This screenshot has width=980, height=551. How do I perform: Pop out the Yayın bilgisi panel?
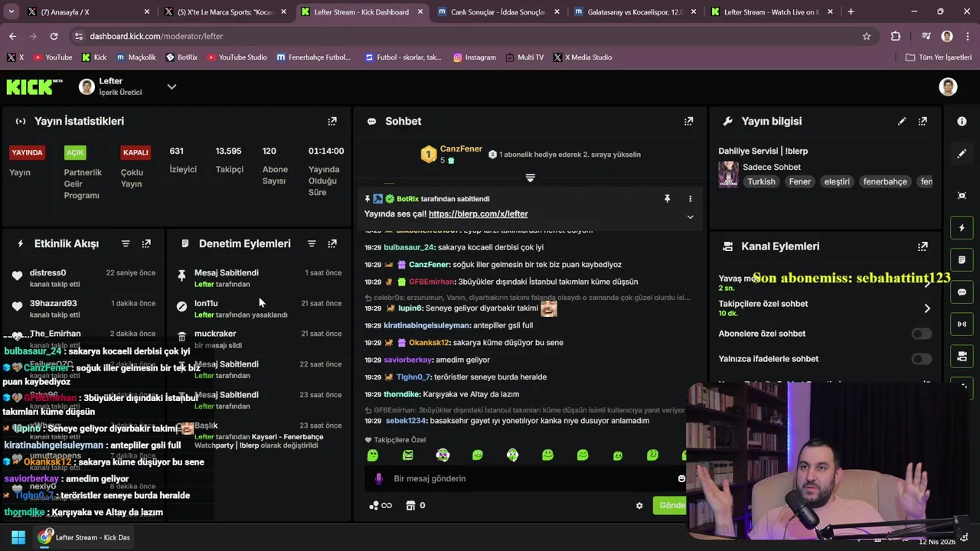(x=923, y=121)
